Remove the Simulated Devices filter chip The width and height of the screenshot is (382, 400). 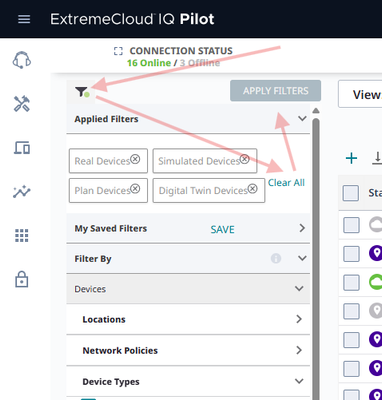(245, 159)
